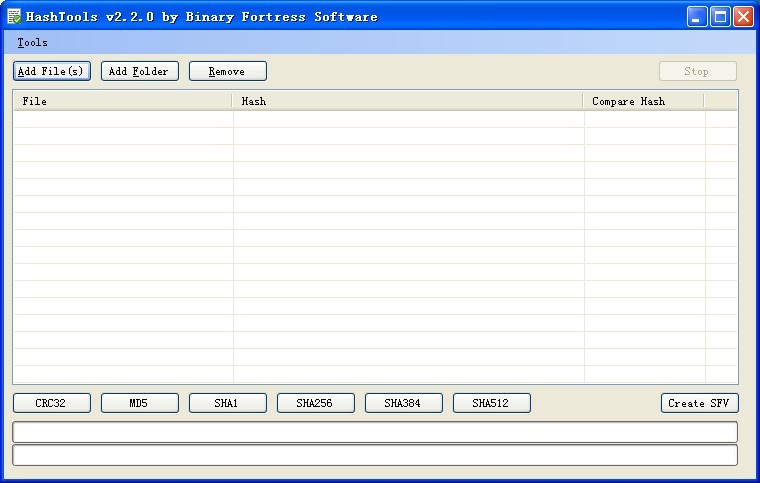Open the Tools menu
This screenshot has width=760, height=483.
click(x=32, y=43)
